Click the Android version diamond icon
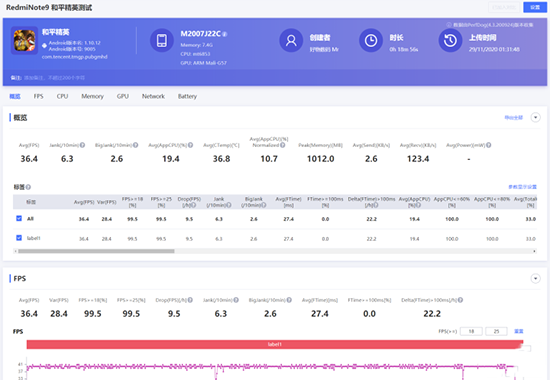Image resolution: width=550 pixels, height=380 pixels. click(45, 45)
